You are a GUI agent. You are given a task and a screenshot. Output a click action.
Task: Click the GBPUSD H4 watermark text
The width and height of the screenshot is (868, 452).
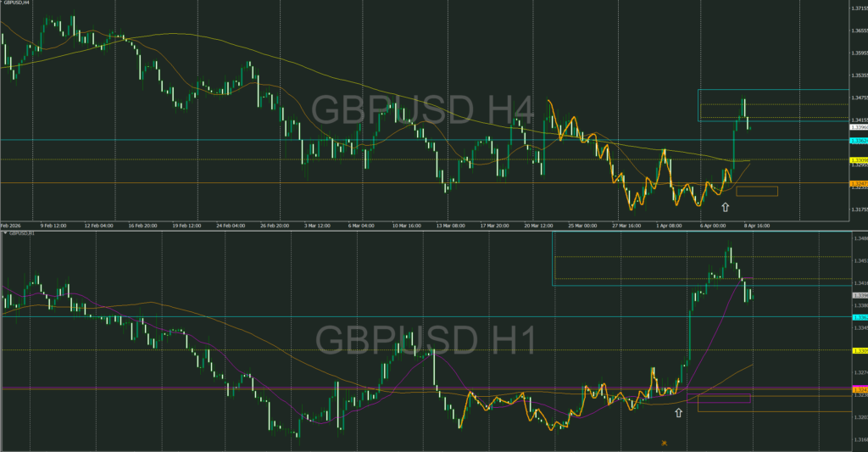[422, 111]
